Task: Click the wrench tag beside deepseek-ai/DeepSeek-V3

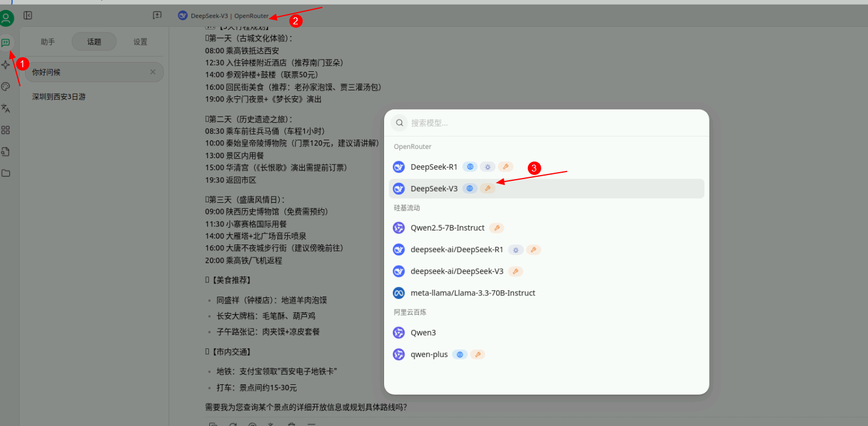Action: click(515, 271)
